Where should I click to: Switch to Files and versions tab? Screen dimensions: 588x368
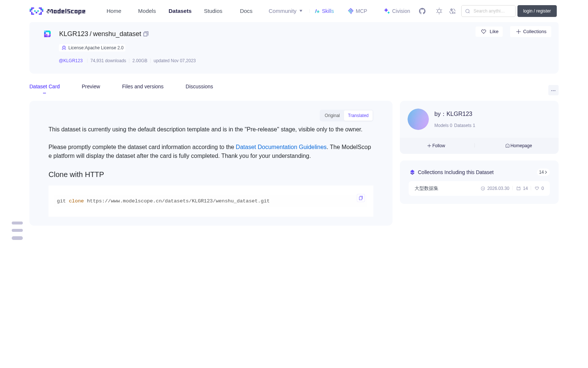[x=143, y=86]
